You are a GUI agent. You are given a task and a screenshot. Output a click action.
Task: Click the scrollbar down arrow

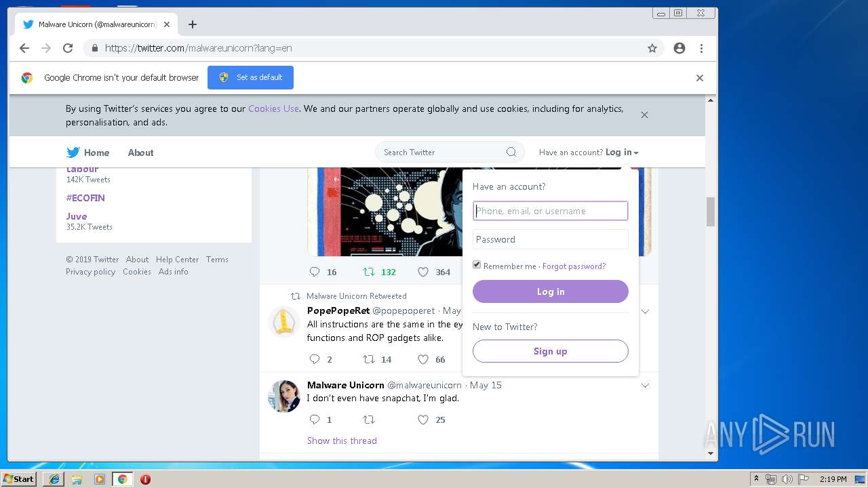[711, 453]
